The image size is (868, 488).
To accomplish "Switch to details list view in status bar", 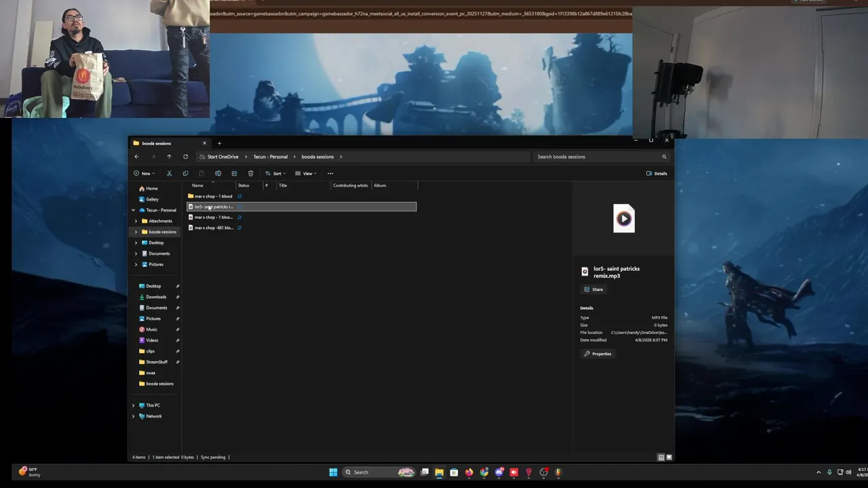I will pyautogui.click(x=661, y=457).
